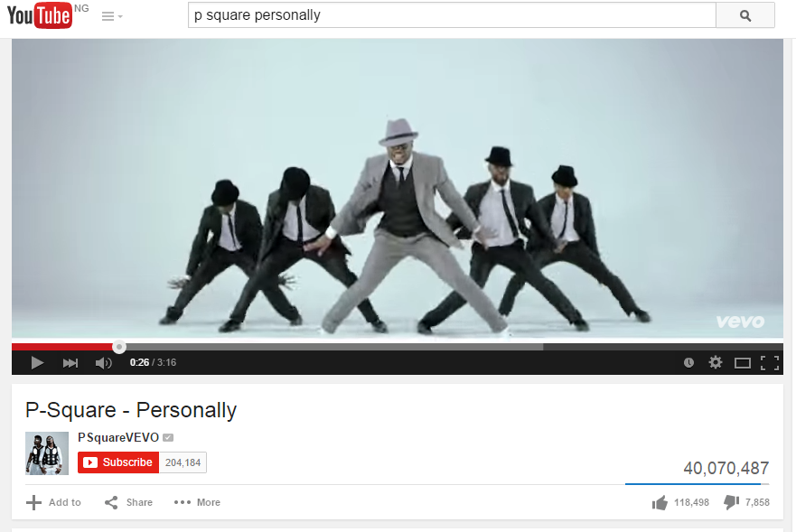Click the PSquareVEVO channel avatar thumbnail
Image resolution: width=796 pixels, height=532 pixels.
point(47,453)
